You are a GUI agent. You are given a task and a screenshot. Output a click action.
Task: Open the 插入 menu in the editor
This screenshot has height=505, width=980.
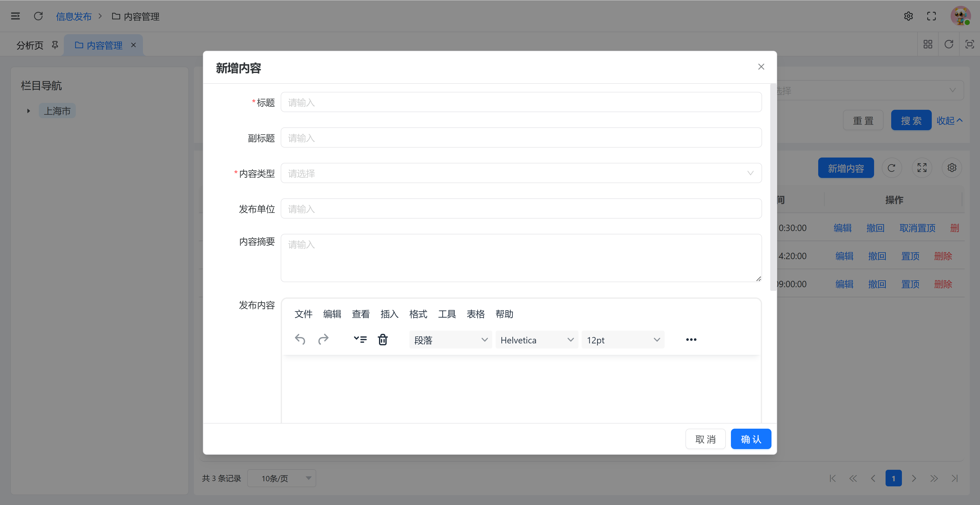(389, 314)
